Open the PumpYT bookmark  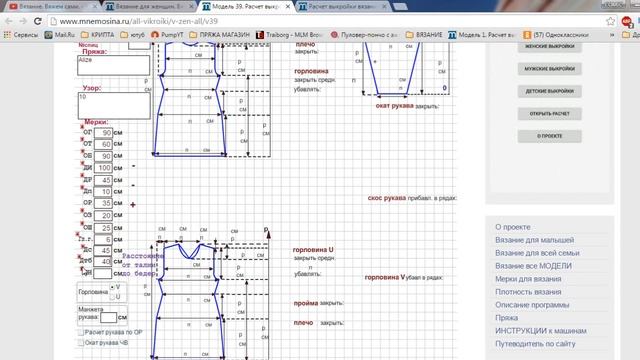[167, 35]
